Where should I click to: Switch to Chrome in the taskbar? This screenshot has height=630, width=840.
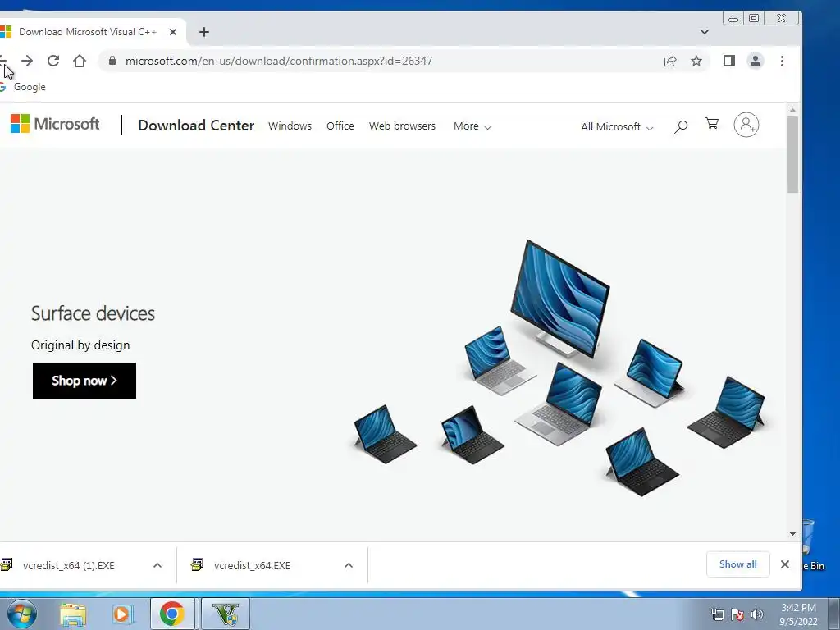point(172,614)
